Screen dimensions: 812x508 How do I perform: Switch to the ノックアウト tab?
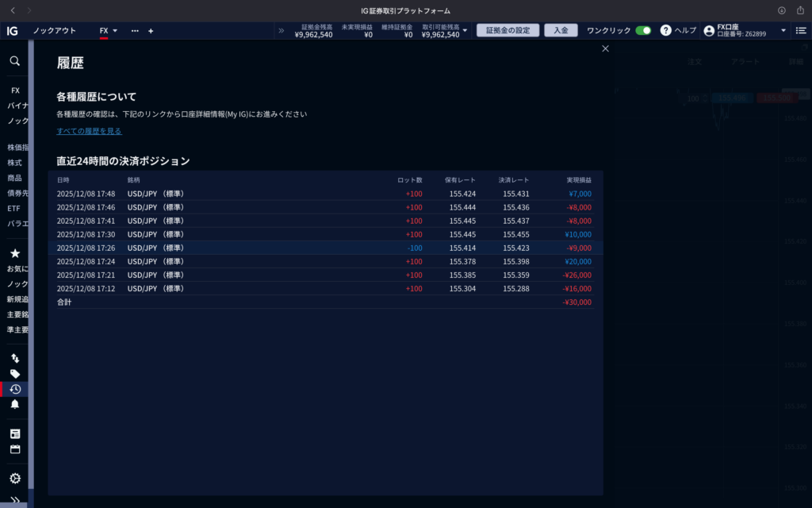pos(55,30)
